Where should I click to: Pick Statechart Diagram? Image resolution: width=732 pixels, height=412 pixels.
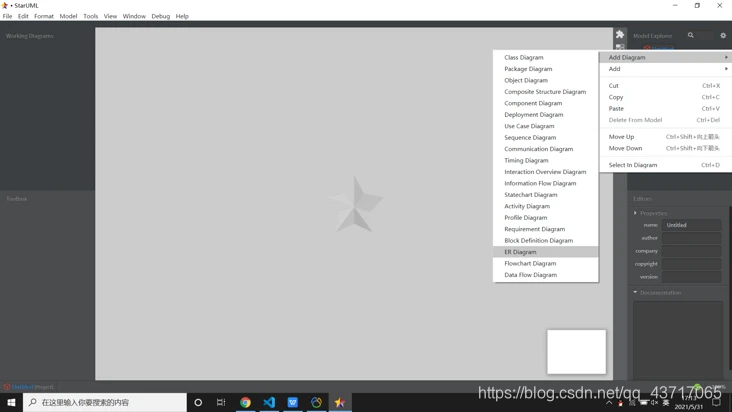(546, 195)
